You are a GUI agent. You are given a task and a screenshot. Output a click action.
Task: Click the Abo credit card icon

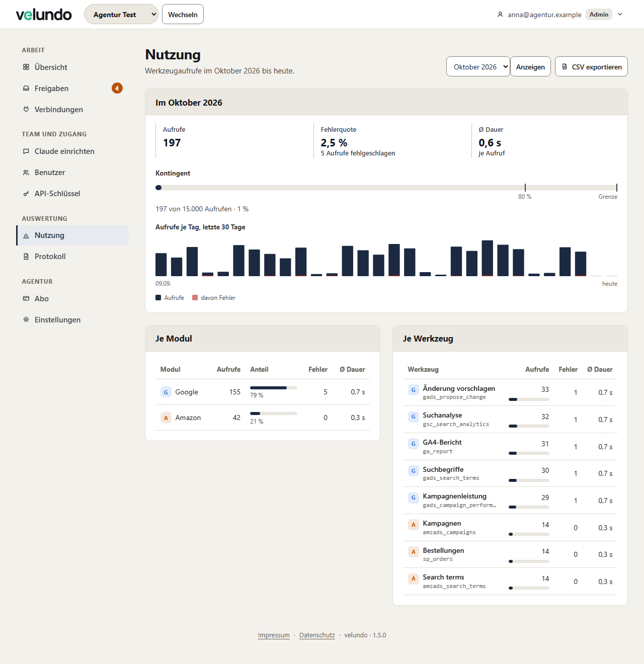click(x=26, y=298)
